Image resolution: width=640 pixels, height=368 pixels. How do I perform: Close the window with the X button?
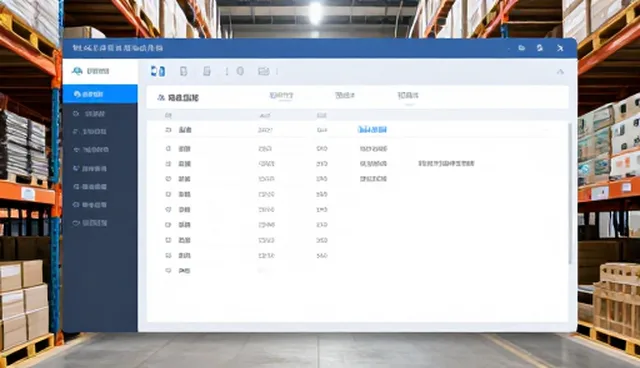[560, 48]
